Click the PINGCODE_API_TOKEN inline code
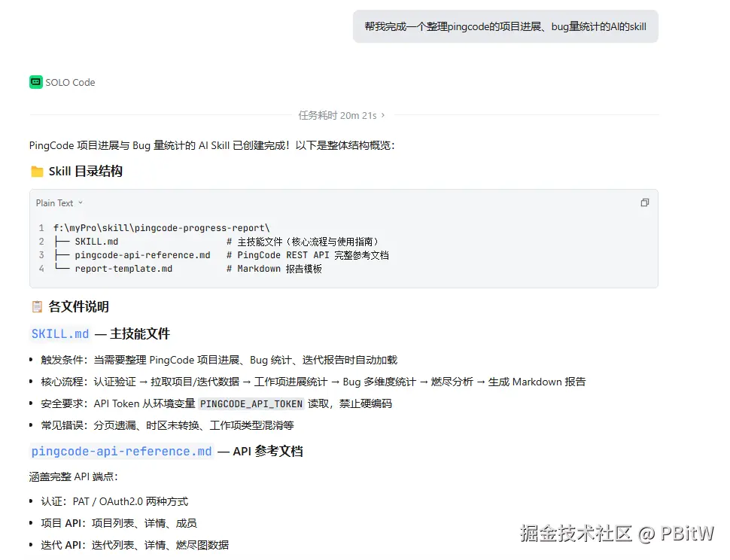Image resolution: width=730 pixels, height=560 pixels. pos(251,403)
